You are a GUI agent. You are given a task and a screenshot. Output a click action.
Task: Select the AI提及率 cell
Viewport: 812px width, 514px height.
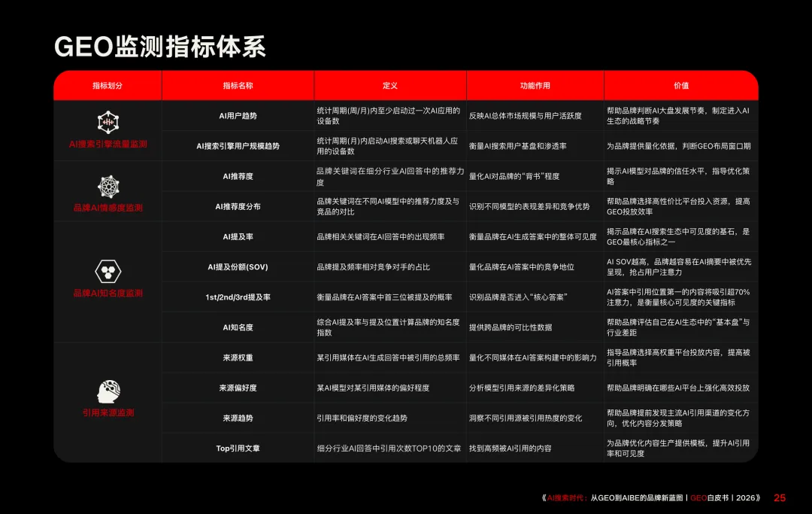click(238, 237)
